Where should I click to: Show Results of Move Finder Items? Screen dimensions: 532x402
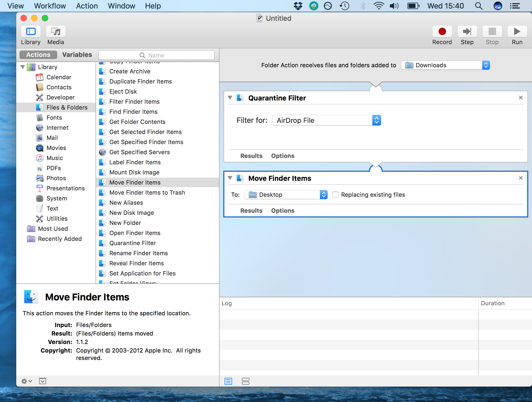tap(251, 211)
